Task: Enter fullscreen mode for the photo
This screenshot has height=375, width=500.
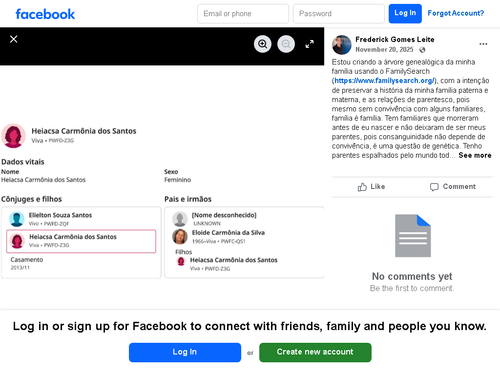Action: tap(310, 44)
